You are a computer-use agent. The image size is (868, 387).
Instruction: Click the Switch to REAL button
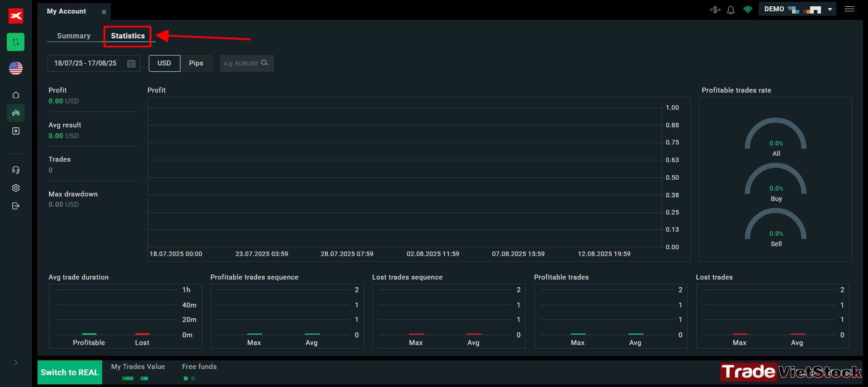(x=70, y=373)
